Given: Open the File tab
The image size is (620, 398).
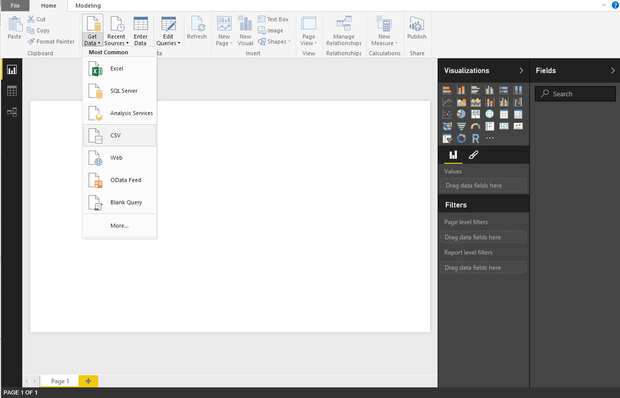Looking at the screenshot, I should coord(15,6).
